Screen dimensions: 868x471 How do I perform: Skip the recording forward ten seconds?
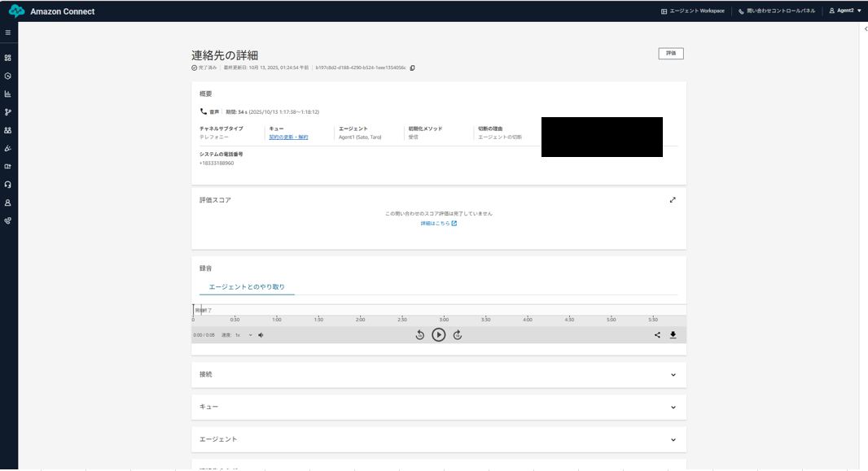point(458,335)
